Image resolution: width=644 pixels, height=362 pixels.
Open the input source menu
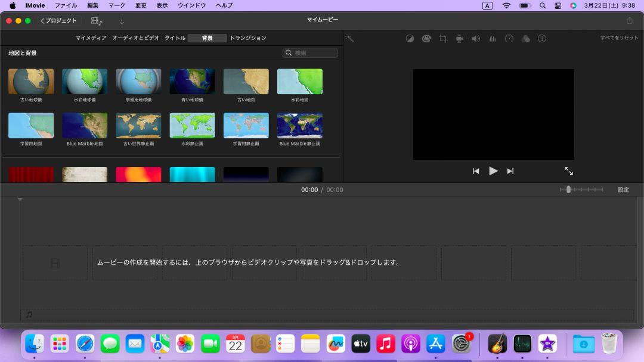click(488, 5)
